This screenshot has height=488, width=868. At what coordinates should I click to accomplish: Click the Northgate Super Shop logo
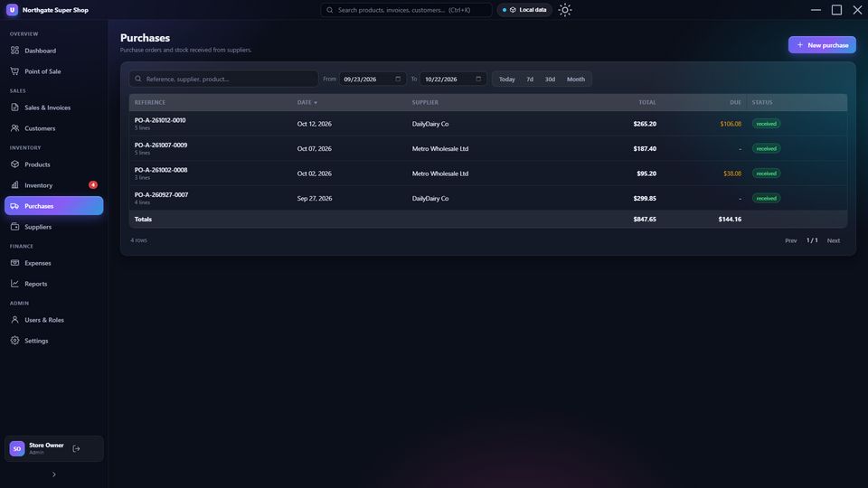coord(12,10)
